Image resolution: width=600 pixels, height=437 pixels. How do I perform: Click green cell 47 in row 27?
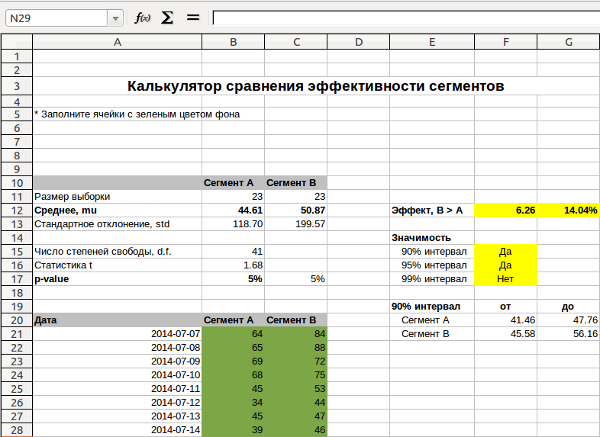pyautogui.click(x=296, y=416)
